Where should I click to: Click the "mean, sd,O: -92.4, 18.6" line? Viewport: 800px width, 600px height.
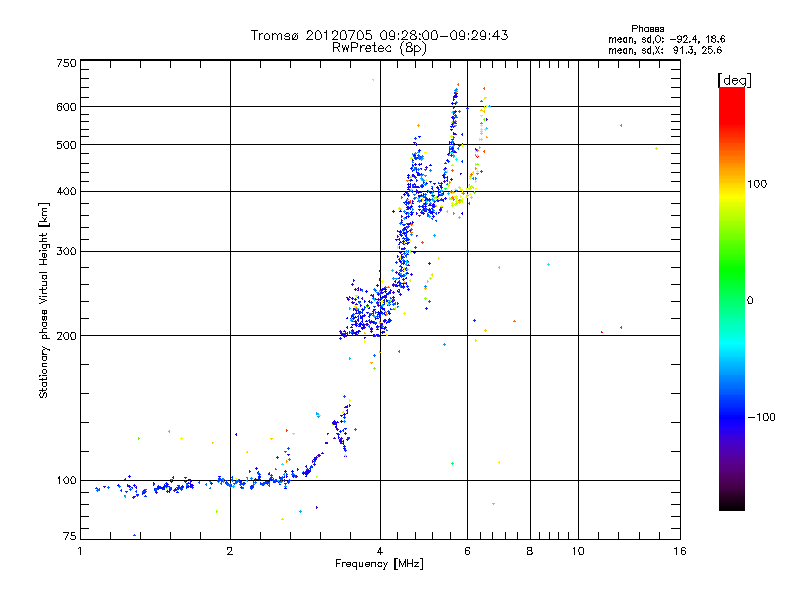(666, 39)
